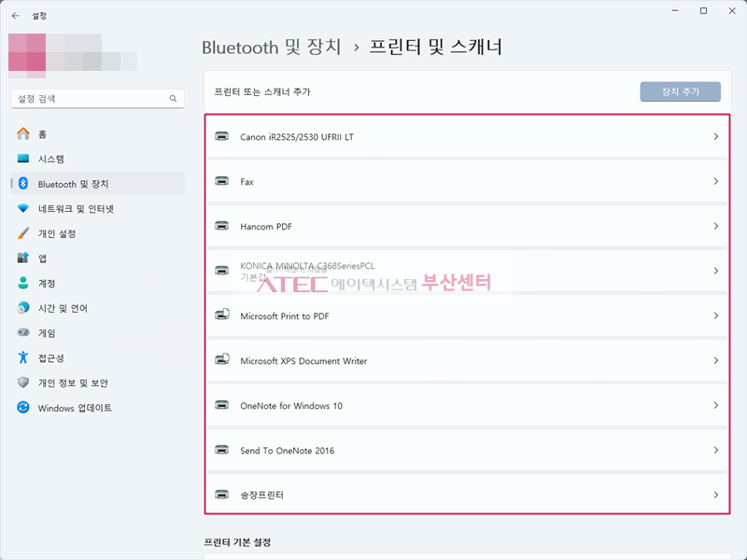This screenshot has height=560, width=747.
Task: Maximize the settings window
Action: tap(703, 11)
